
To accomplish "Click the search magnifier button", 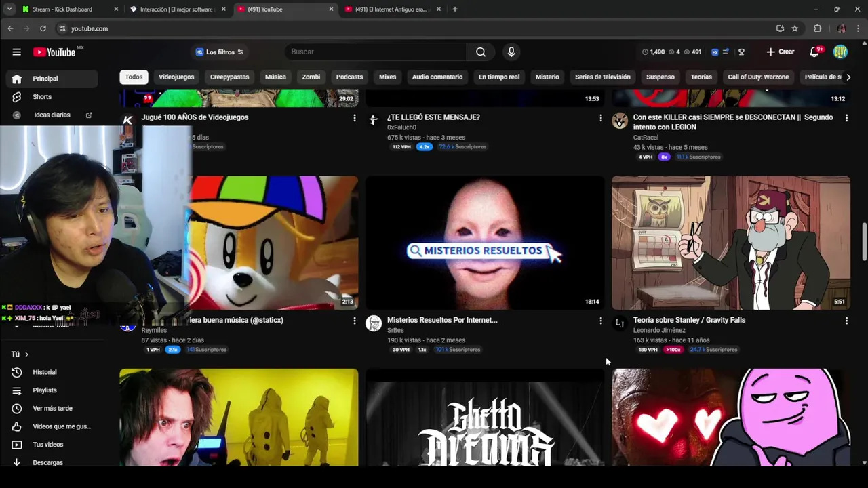I will click(481, 52).
